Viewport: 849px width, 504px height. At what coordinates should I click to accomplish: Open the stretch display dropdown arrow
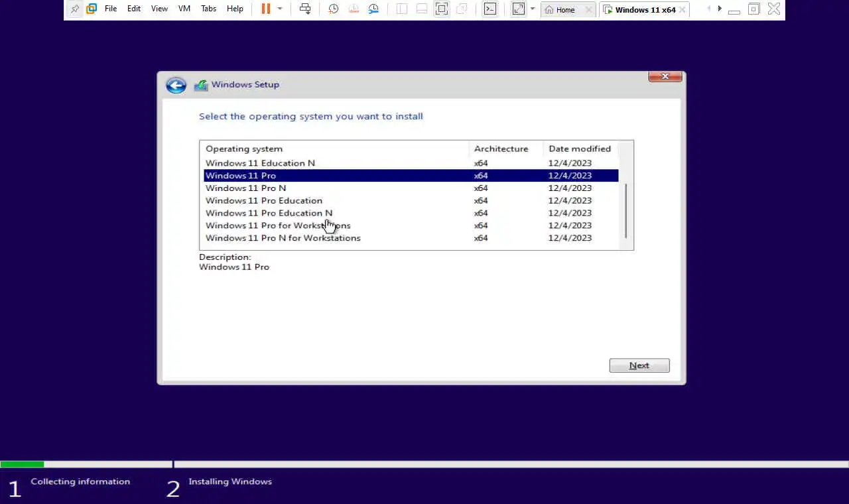[532, 9]
